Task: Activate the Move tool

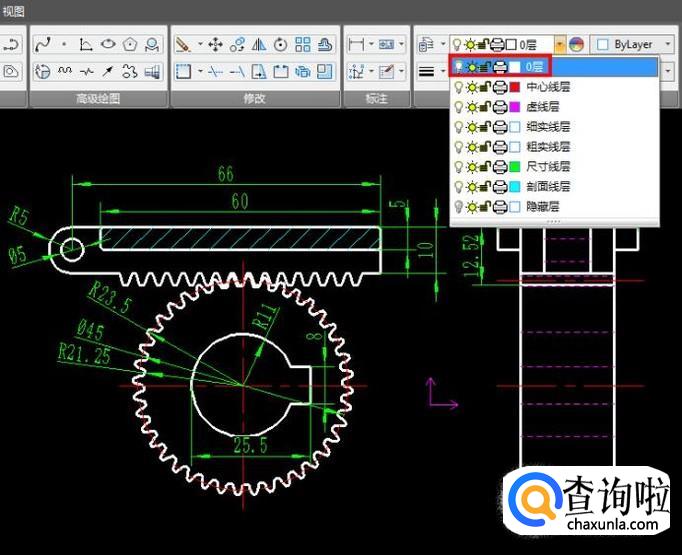Action: pos(215,45)
